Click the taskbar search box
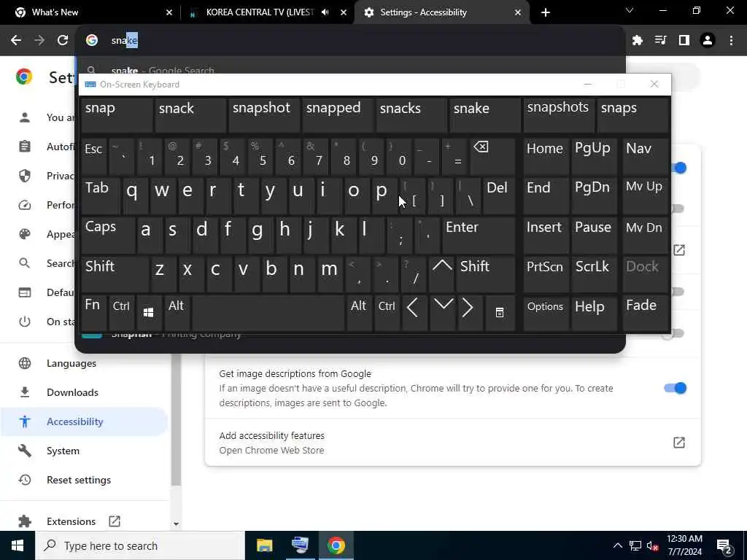The width and height of the screenshot is (747, 560). coord(140,545)
